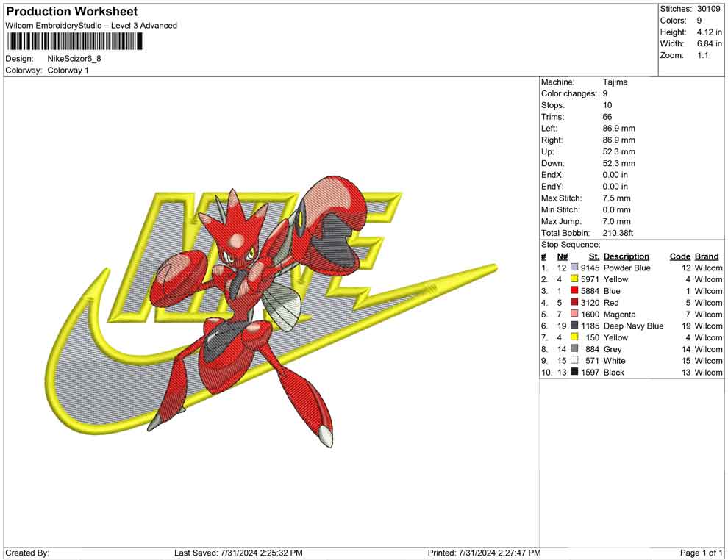
Task: Click the Wilcom EmbroideryStudio Level 3 Advanced text
Action: coord(91,26)
